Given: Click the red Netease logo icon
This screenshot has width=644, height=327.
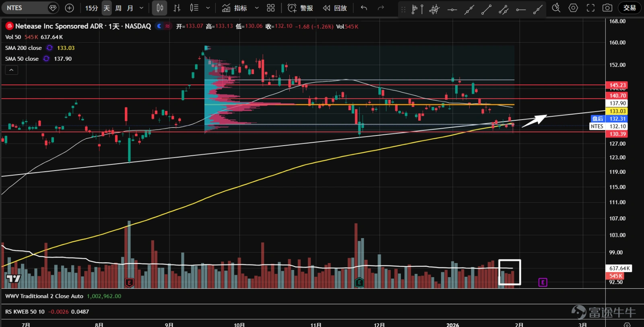Looking at the screenshot, I should click(9, 26).
